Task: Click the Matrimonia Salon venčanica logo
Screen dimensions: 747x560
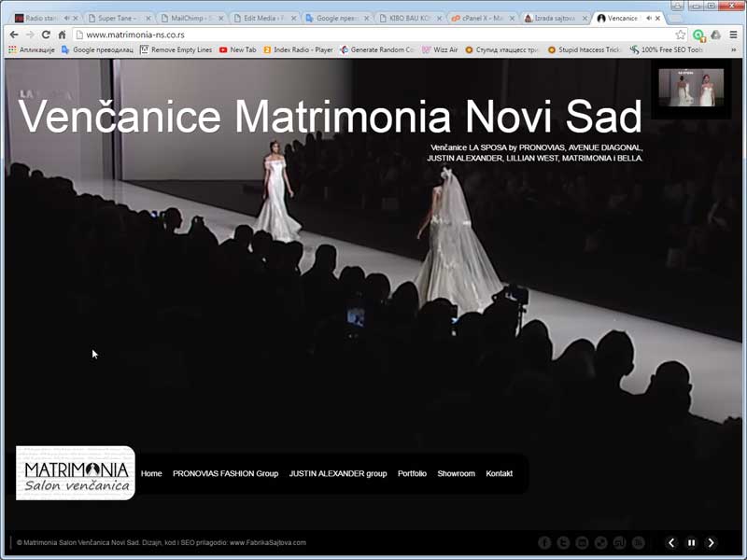Action: click(x=76, y=473)
